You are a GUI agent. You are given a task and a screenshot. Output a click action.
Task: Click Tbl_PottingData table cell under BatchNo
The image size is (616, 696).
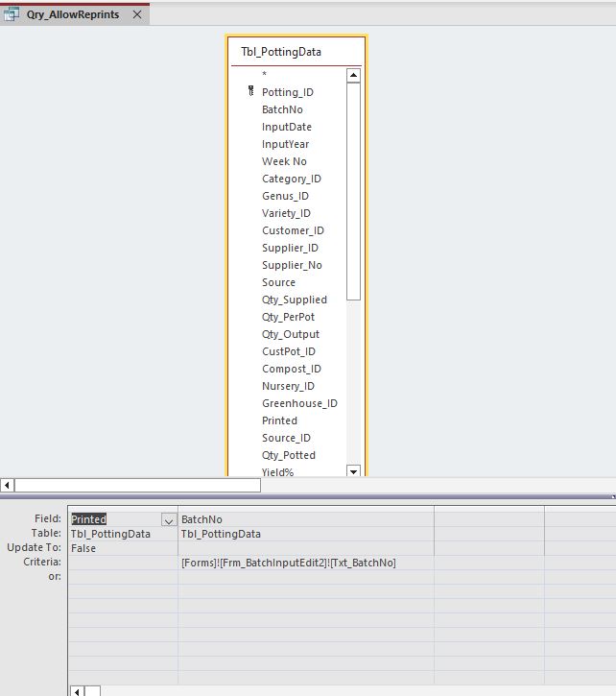point(306,534)
